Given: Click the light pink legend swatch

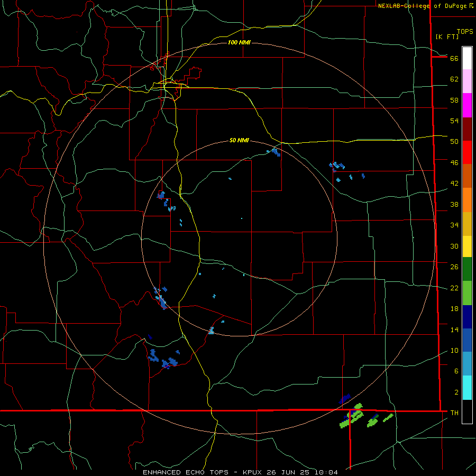Looking at the screenshot, I should [467, 81].
